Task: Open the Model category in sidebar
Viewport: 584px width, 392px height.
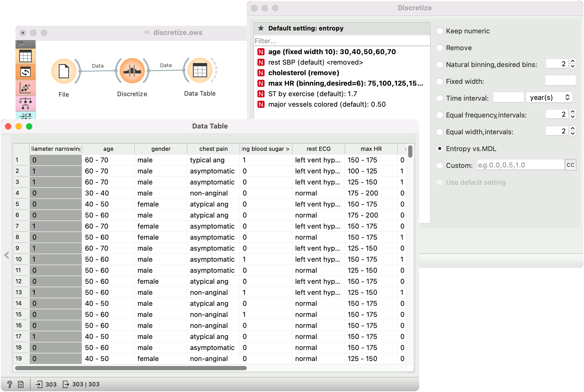Action: tap(25, 103)
